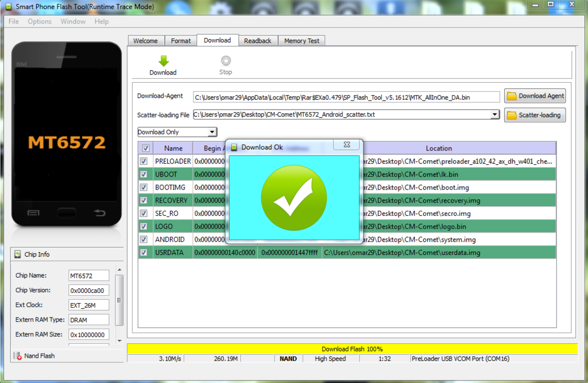Uncheck the BOOTIMG checkbox
The image size is (588, 383).
[x=144, y=187]
